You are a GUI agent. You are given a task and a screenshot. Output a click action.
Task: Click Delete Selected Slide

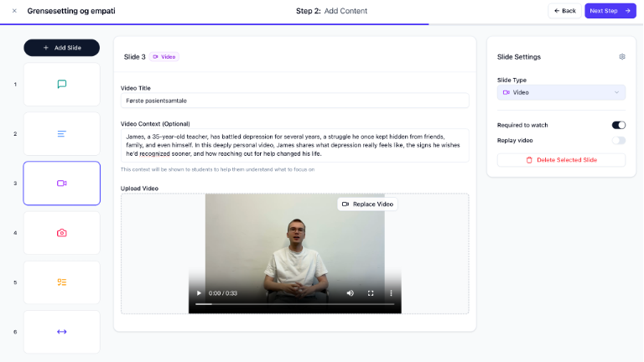coord(561,159)
